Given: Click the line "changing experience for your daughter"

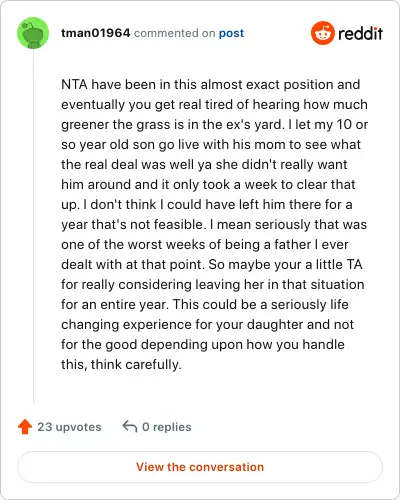Looking at the screenshot, I should pos(207,324).
